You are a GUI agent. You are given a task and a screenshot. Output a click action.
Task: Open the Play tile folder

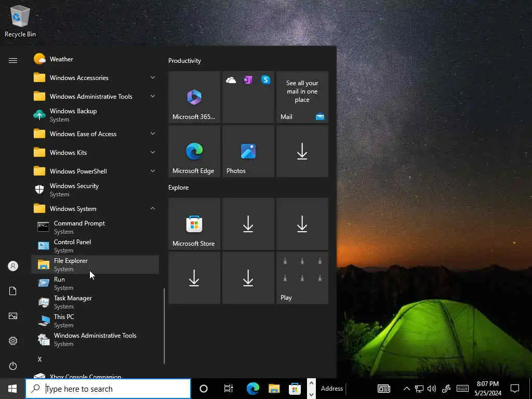[x=302, y=278]
